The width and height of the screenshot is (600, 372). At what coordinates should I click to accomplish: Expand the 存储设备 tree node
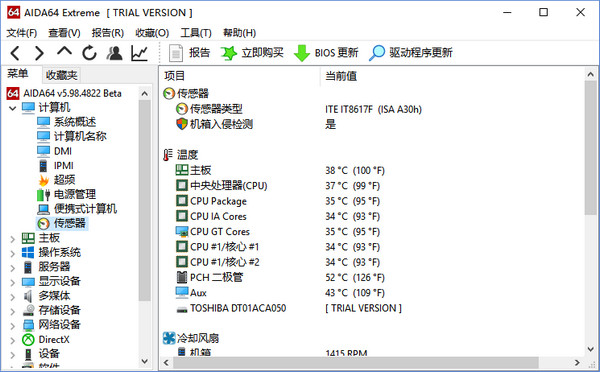point(13,312)
